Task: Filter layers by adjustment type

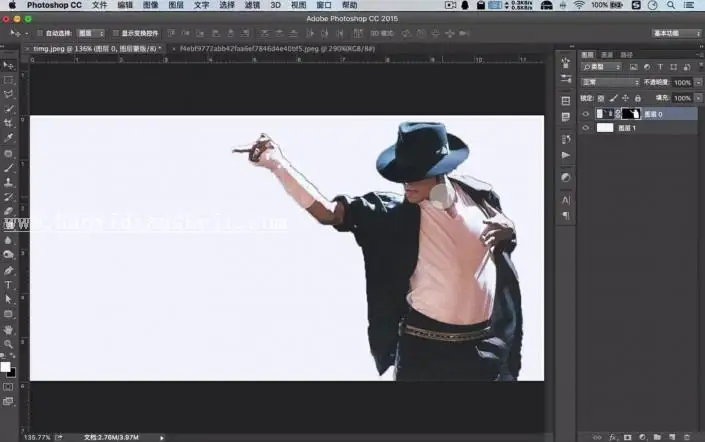Action: 647,67
